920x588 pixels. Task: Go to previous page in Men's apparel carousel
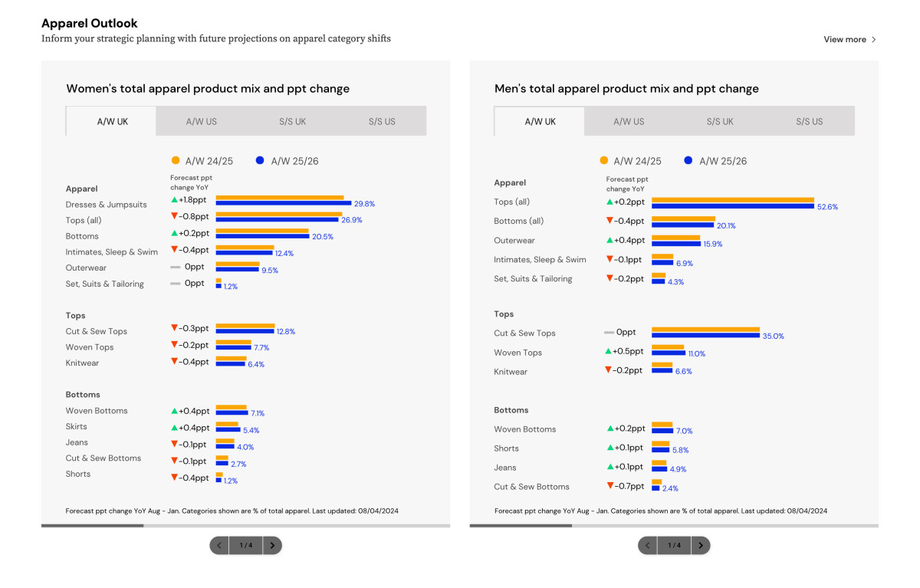tap(648, 545)
